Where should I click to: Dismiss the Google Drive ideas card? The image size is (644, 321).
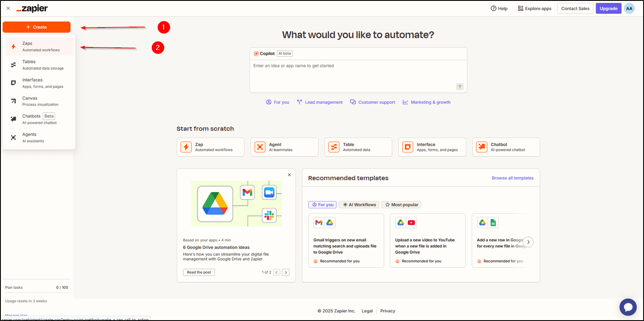click(x=289, y=175)
